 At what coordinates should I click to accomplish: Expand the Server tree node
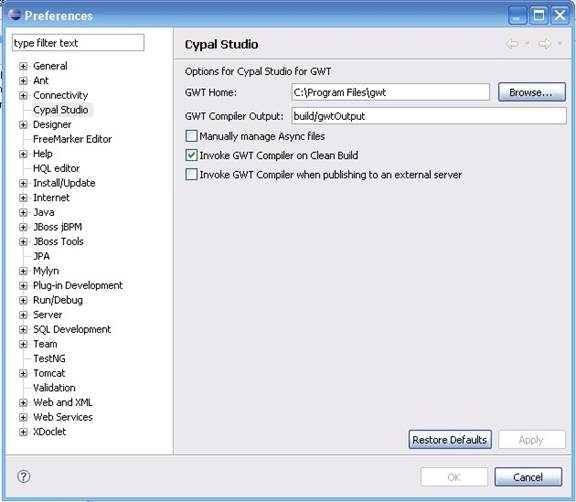click(x=23, y=315)
